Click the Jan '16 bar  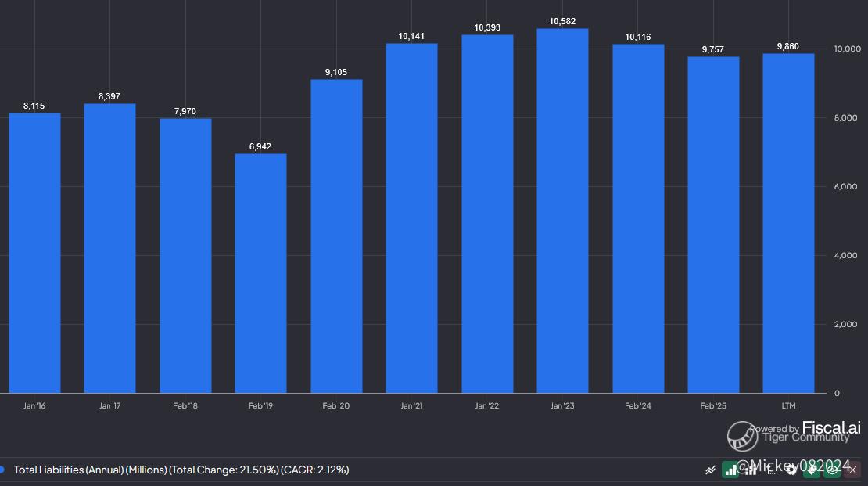(34, 254)
